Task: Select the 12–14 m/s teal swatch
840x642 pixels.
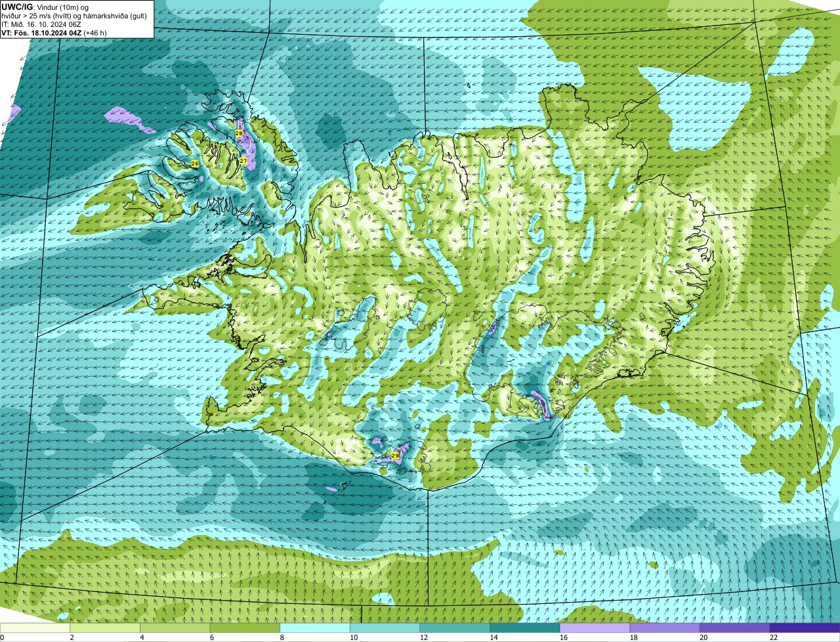Action: pyautogui.click(x=455, y=628)
